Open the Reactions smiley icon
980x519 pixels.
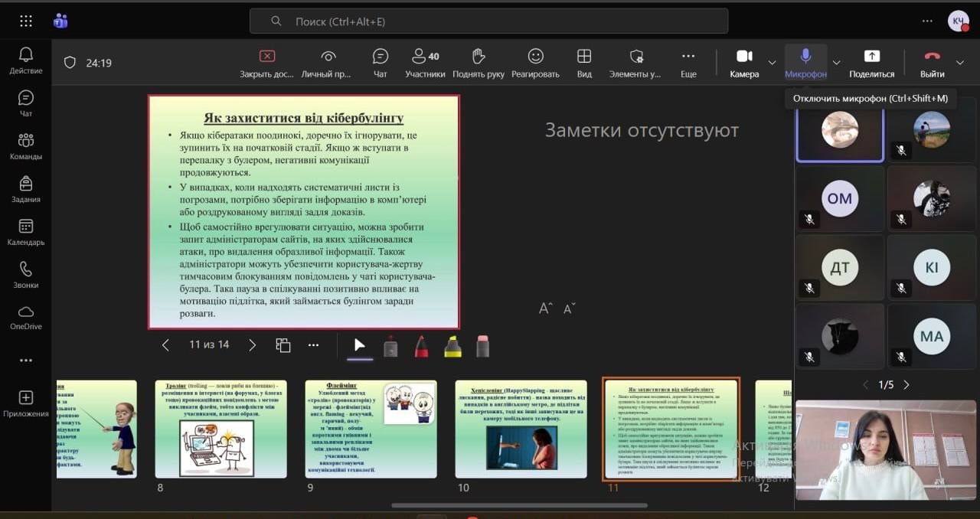pos(535,62)
